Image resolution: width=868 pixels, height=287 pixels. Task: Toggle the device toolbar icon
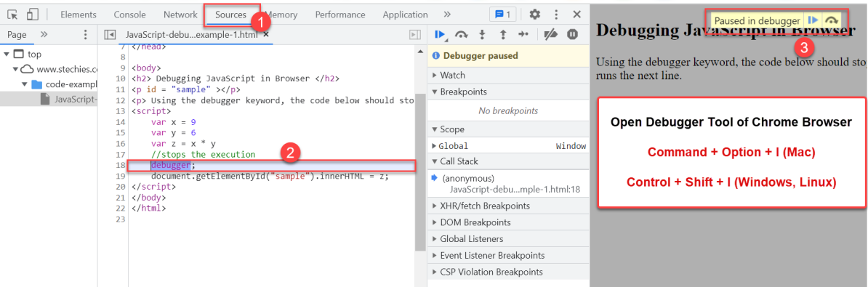pos(33,15)
